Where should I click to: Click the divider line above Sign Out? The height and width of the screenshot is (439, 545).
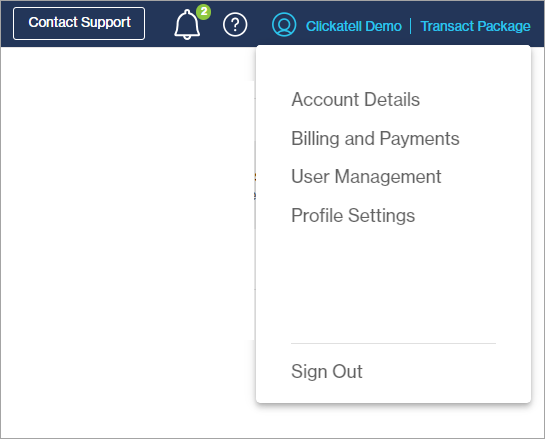click(x=393, y=343)
